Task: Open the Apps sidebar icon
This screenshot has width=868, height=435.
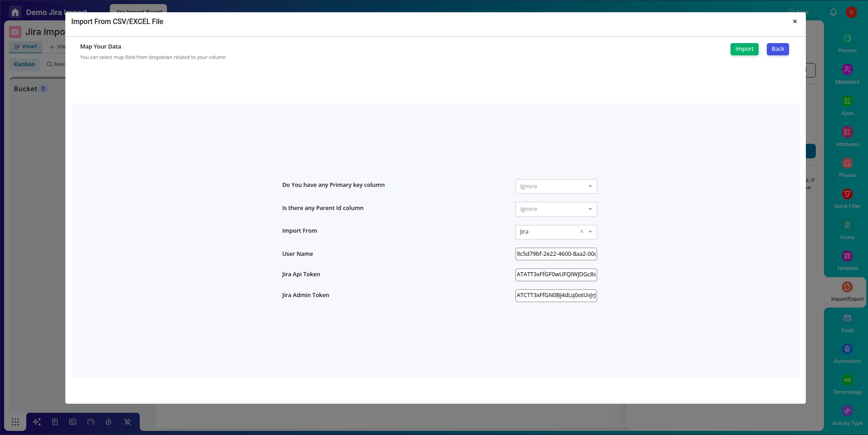Action: tap(847, 101)
